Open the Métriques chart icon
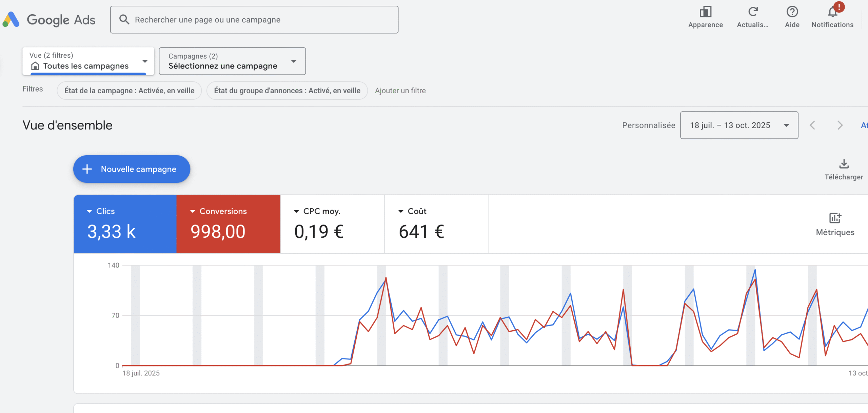Image resolution: width=868 pixels, height=413 pixels. 835,218
